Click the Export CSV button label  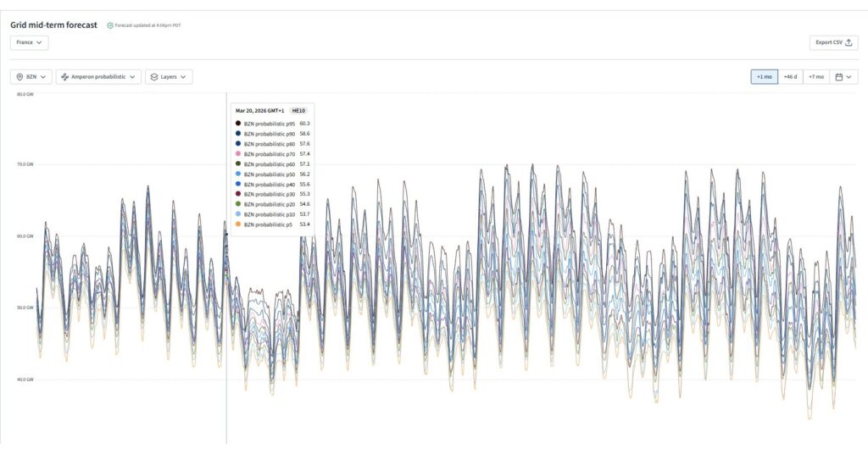click(x=828, y=42)
